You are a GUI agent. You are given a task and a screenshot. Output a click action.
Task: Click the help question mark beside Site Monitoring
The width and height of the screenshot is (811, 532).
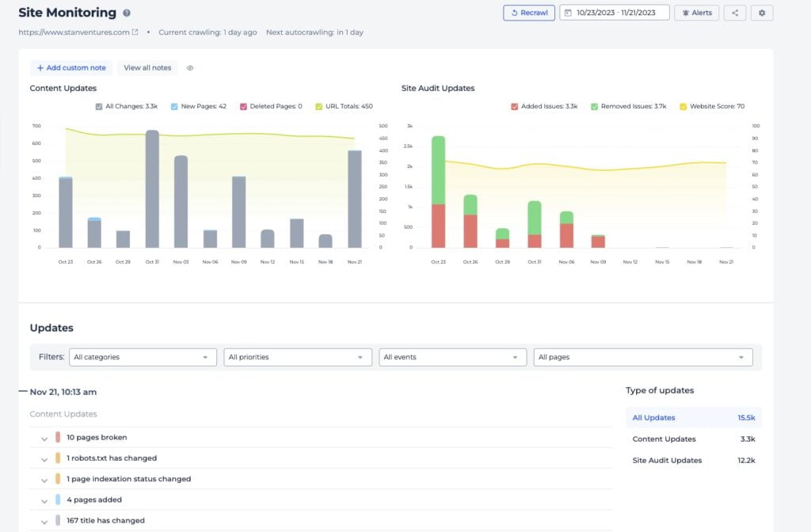tap(127, 13)
